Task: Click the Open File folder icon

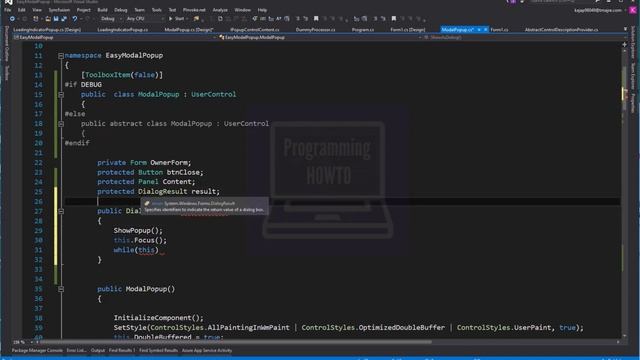Action: [48, 19]
